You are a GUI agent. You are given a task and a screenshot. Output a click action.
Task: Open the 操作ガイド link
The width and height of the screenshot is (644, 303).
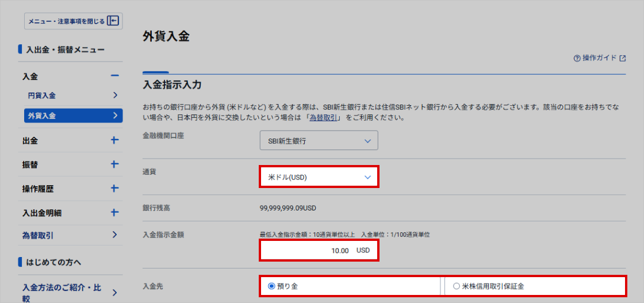point(599,58)
